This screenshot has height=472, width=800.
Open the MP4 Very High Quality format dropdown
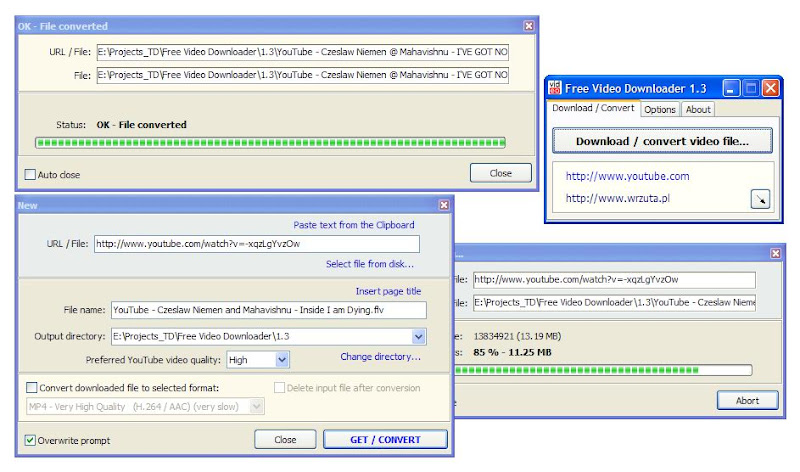(257, 407)
